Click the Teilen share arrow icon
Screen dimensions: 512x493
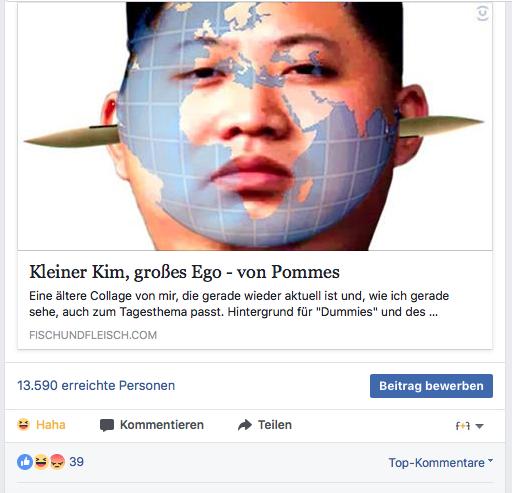point(245,425)
